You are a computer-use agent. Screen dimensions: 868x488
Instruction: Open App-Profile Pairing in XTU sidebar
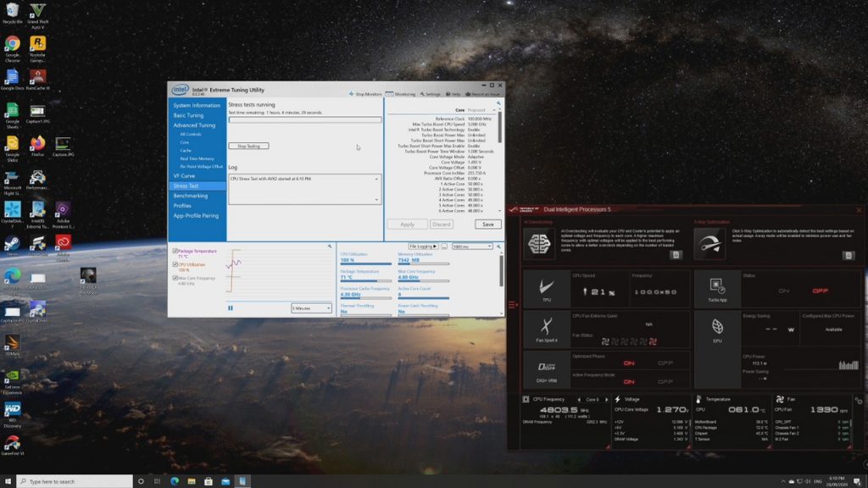pos(196,216)
